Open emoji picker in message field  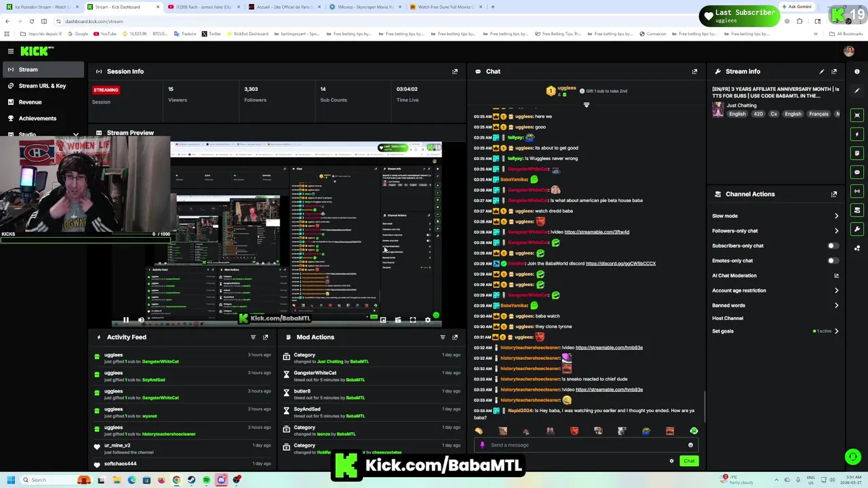click(690, 445)
